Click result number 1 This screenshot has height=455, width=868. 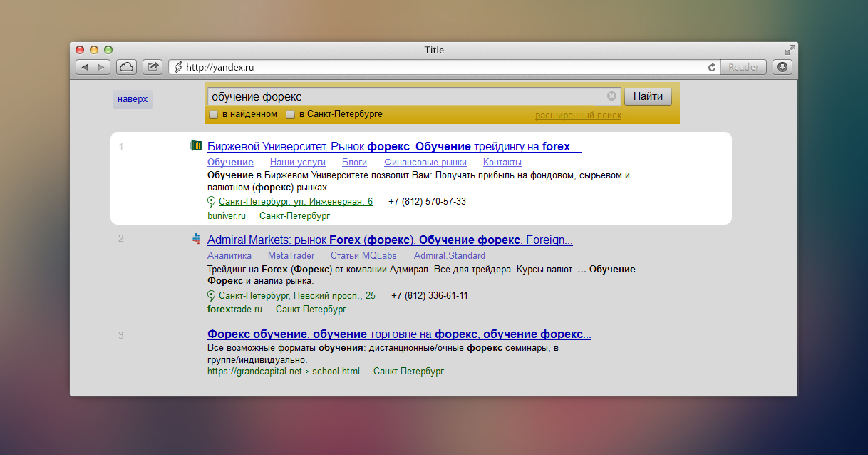pos(121,148)
